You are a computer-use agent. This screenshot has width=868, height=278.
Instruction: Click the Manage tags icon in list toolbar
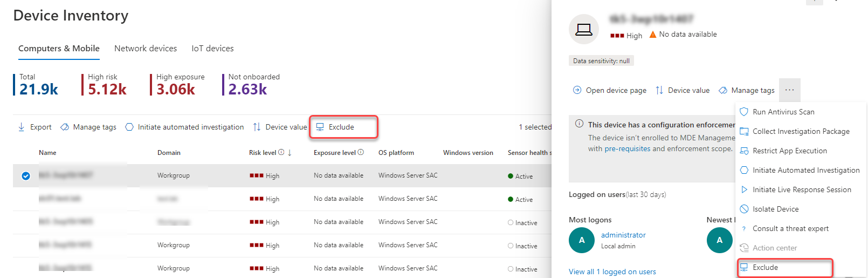click(65, 127)
